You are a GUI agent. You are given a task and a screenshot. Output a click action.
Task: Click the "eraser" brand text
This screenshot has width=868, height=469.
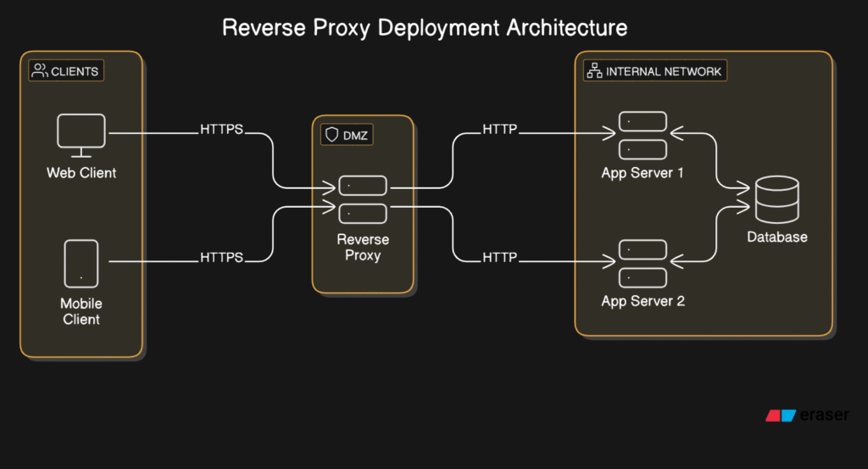824,415
